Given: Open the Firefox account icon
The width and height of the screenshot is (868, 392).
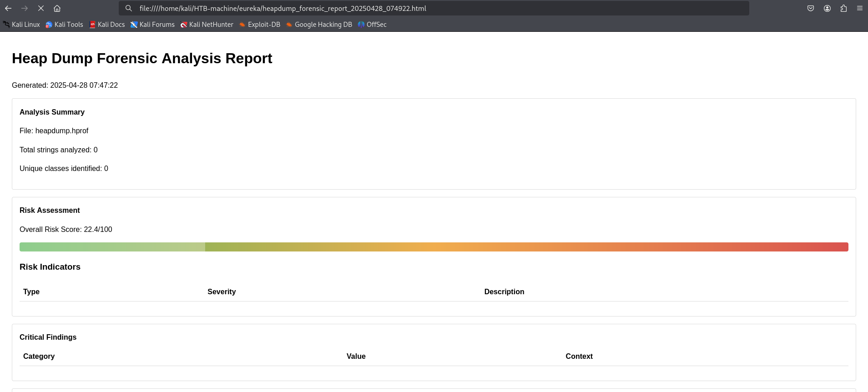Looking at the screenshot, I should tap(827, 8).
